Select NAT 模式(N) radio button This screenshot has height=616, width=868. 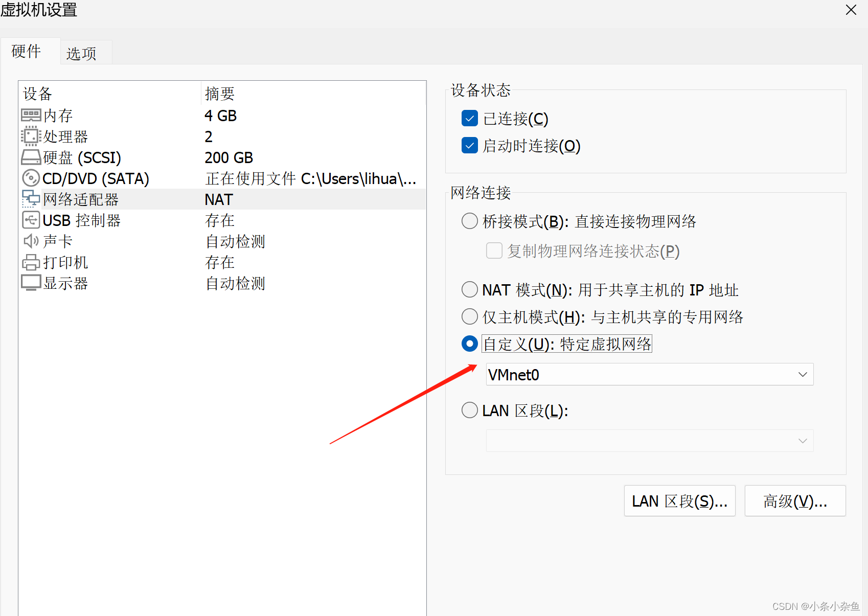[470, 290]
